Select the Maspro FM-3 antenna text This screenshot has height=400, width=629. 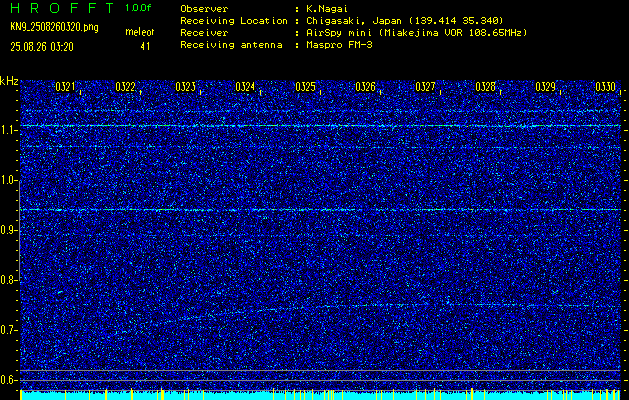pos(339,45)
